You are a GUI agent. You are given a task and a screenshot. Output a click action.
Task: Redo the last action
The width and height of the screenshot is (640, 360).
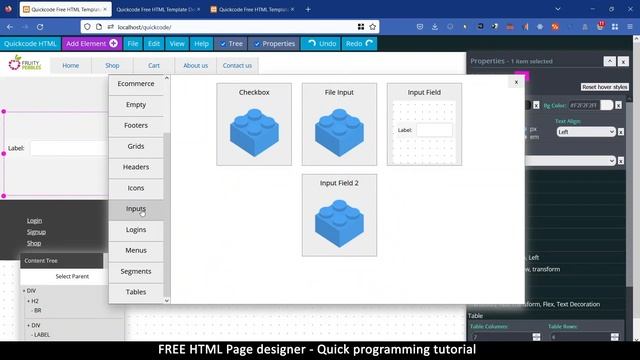(359, 44)
